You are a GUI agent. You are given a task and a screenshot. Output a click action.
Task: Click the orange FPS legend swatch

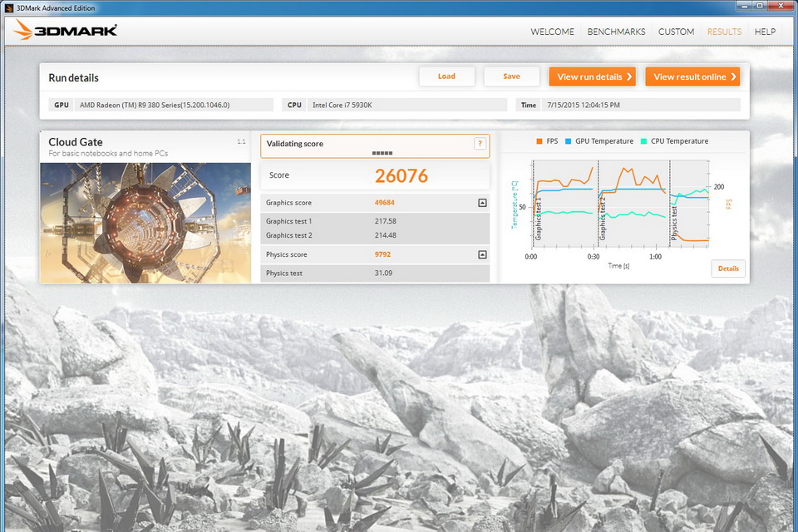coord(539,141)
